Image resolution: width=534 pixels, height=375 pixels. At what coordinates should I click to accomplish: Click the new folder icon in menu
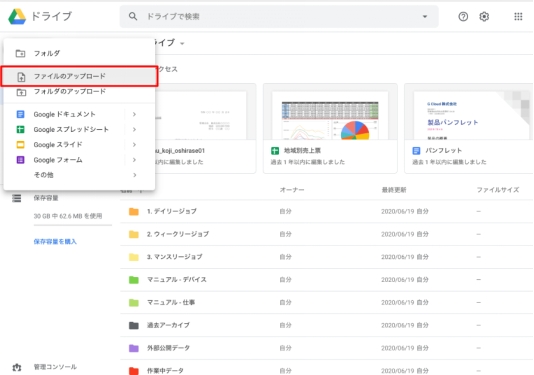[20, 53]
